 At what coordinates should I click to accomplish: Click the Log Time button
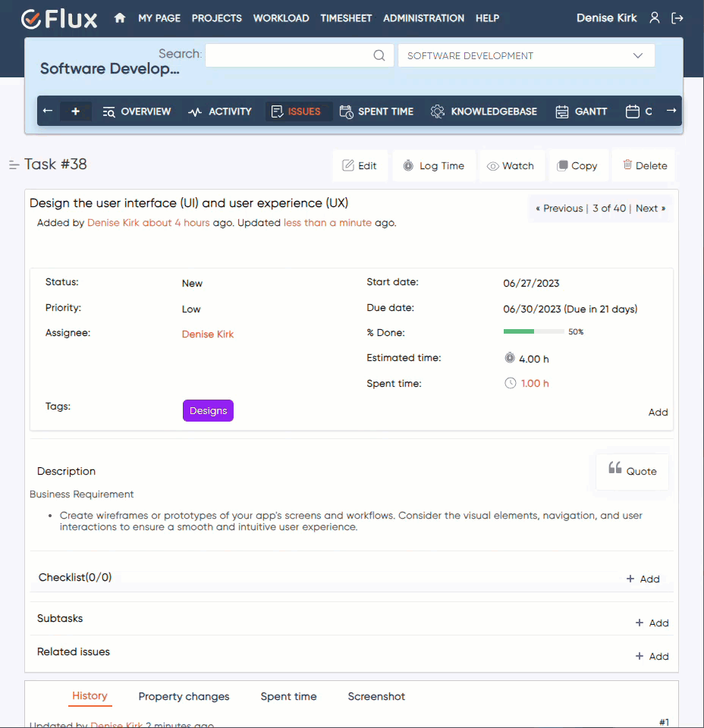[x=433, y=166]
